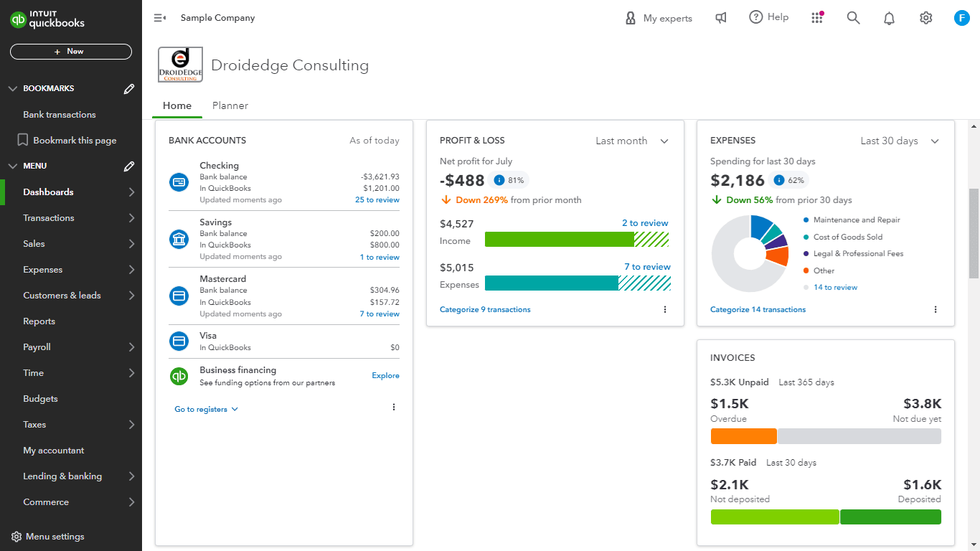Open the apps grid icon
The width and height of the screenshot is (980, 551).
click(817, 18)
